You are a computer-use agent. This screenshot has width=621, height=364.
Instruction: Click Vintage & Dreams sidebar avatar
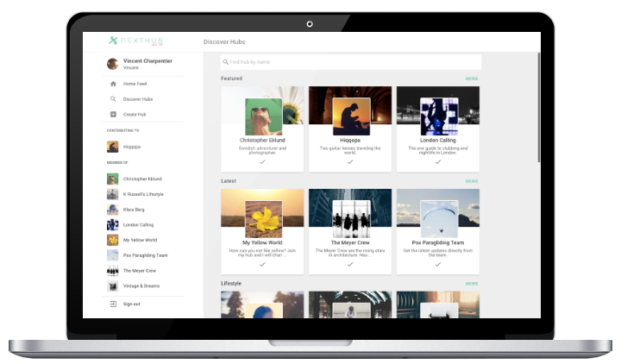tap(112, 286)
